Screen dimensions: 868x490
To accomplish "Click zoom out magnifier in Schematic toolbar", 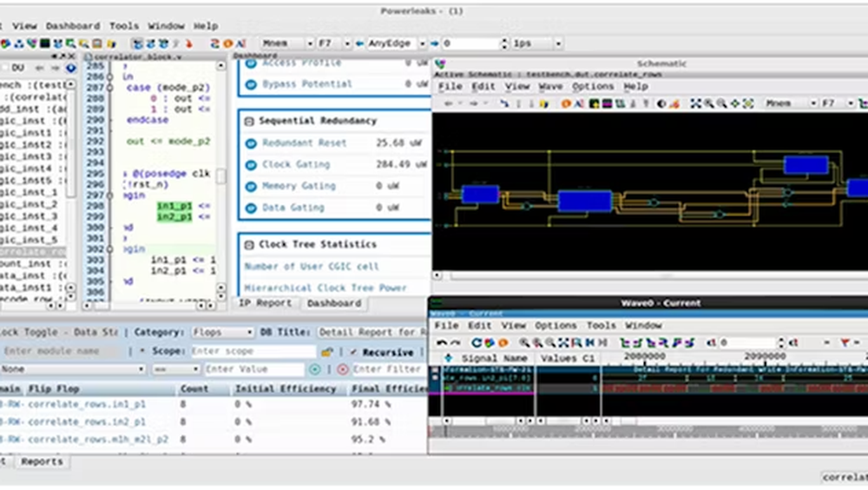I will (722, 103).
